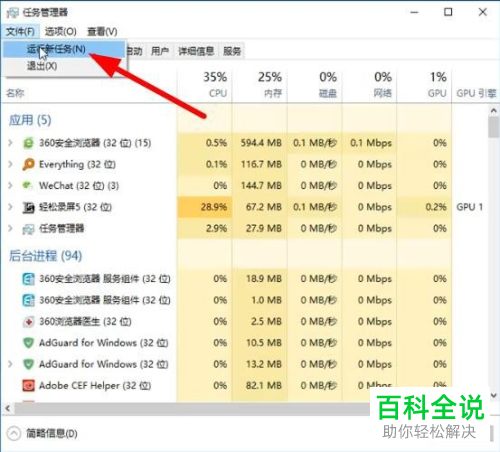Select the WeChat (32 位) (3) process name

point(79,186)
